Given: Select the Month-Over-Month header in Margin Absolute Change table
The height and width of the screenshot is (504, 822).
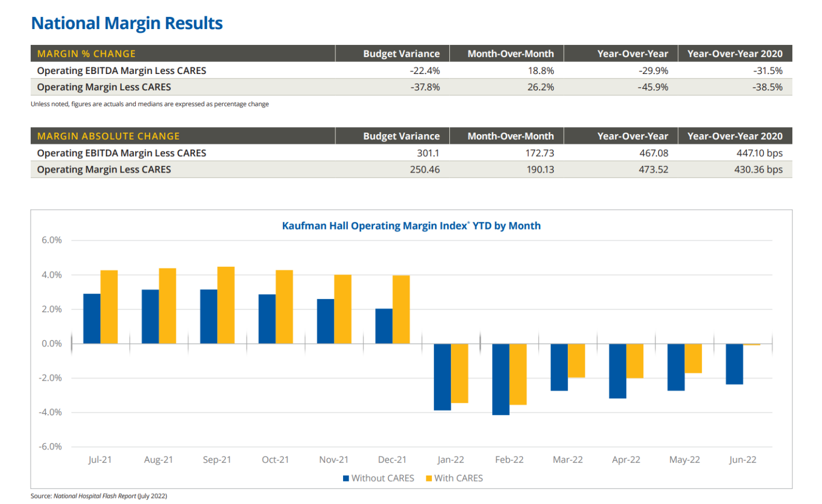Looking at the screenshot, I should [511, 136].
